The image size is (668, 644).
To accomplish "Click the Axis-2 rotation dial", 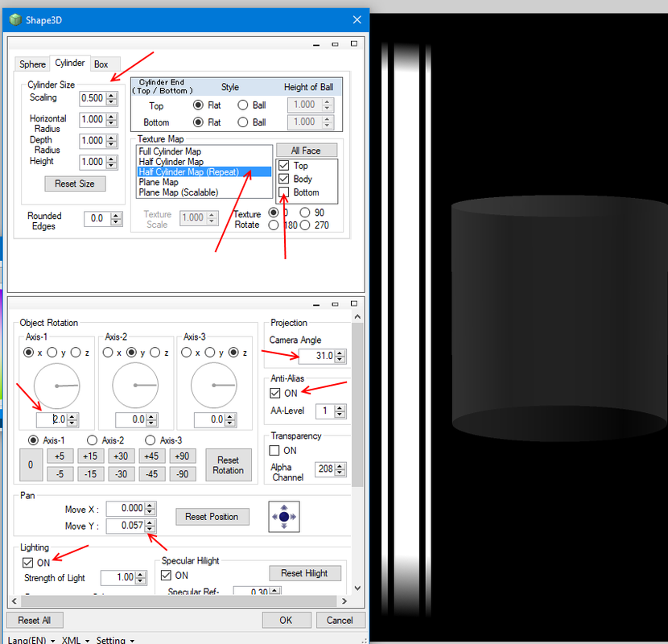I will point(135,386).
